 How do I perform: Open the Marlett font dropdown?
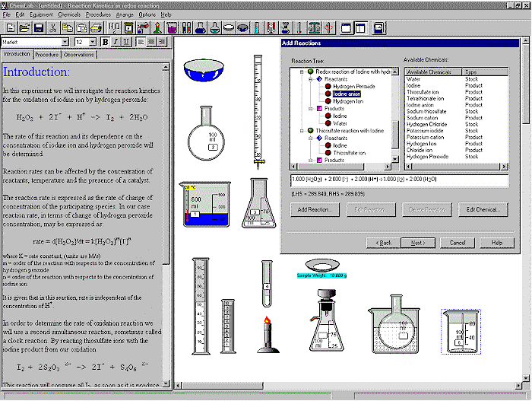(x=65, y=42)
